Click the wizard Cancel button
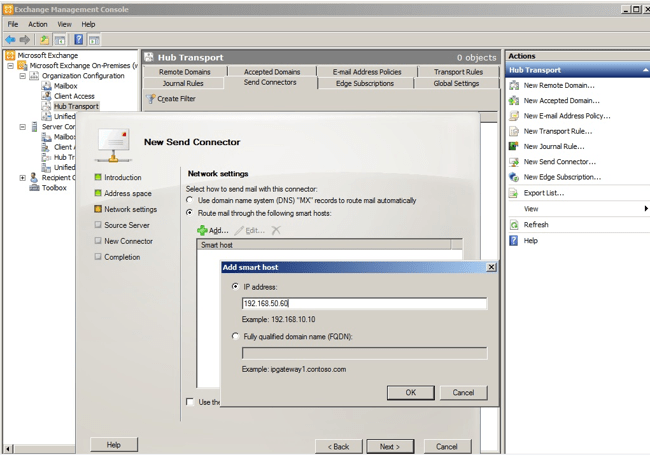 click(447, 446)
